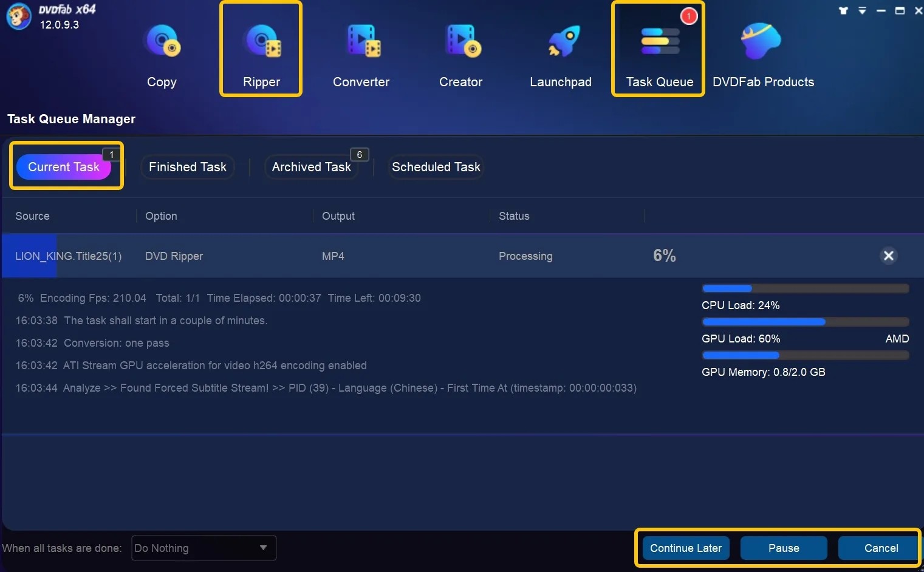Click the 'task shall start' log line
Image resolution: width=924 pixels, height=572 pixels.
coord(142,321)
